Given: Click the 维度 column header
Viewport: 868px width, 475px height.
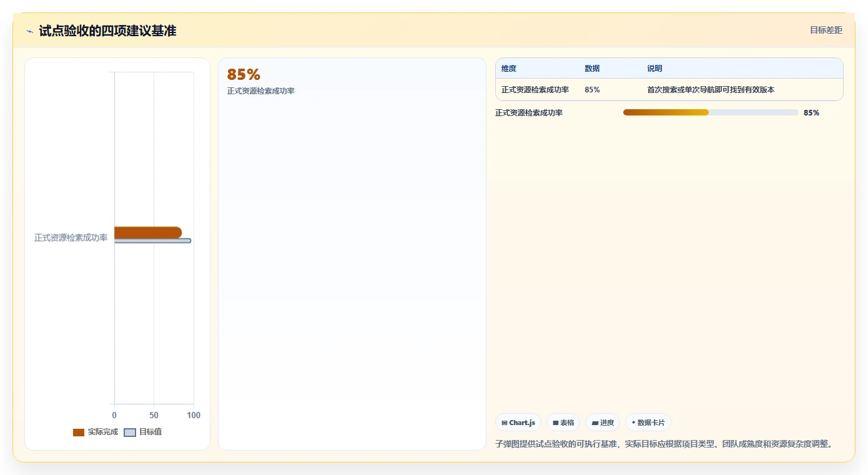Looking at the screenshot, I should click(509, 69).
